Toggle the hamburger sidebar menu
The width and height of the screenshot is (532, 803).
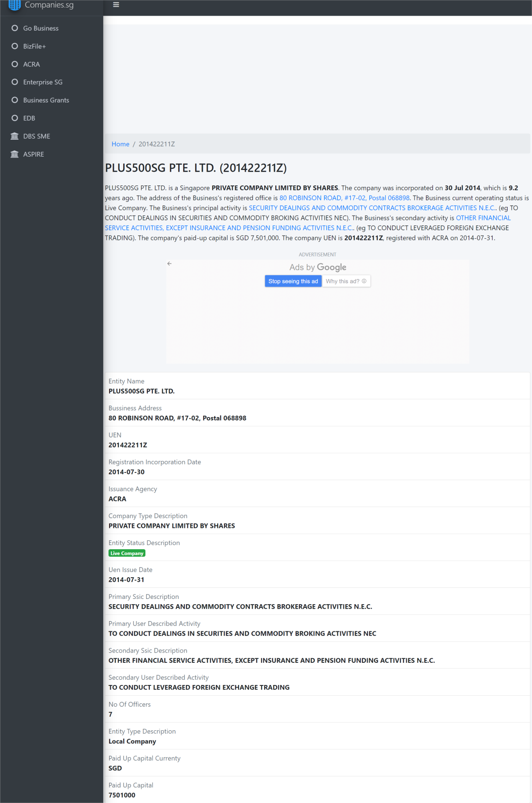pos(116,5)
